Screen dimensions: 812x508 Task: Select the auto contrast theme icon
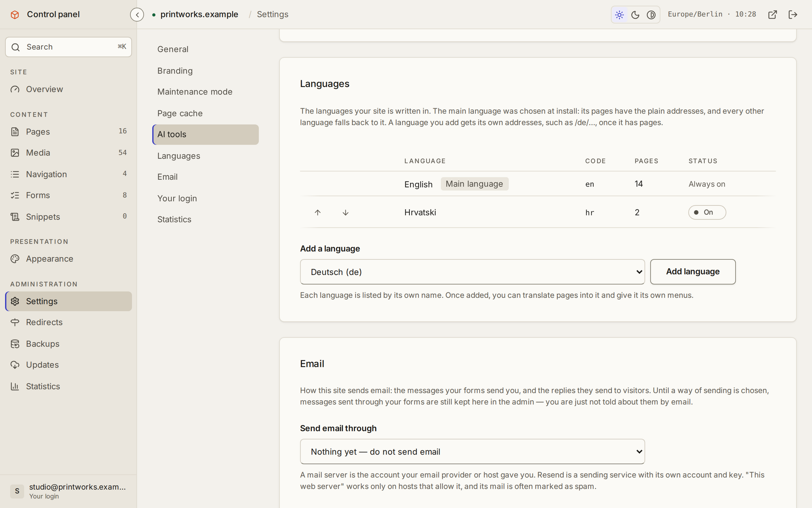click(651, 15)
